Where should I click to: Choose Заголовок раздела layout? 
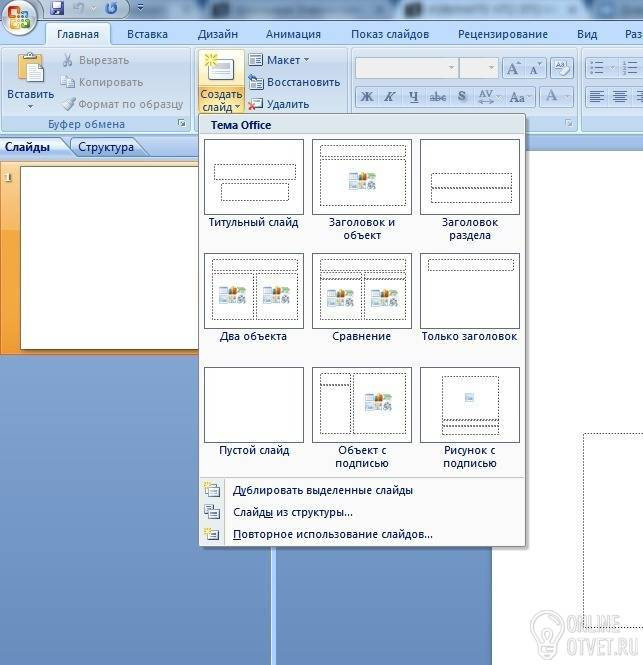coord(470,190)
